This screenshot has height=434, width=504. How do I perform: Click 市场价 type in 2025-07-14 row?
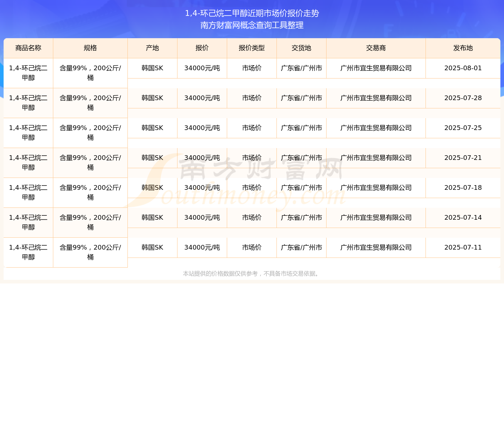click(252, 218)
